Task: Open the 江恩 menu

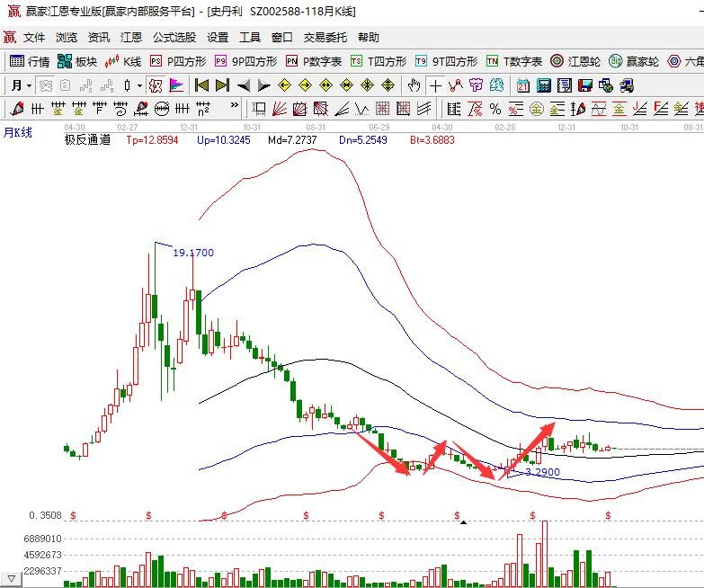Action: 131,37
